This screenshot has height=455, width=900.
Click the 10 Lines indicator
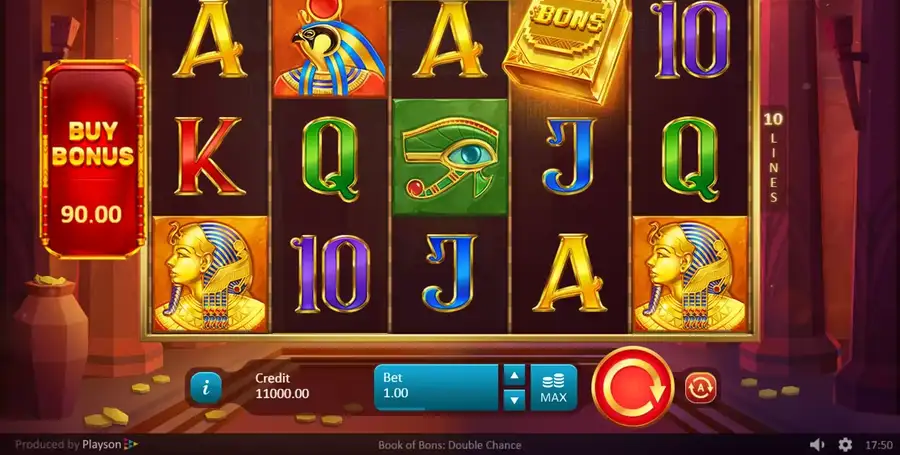click(x=774, y=158)
